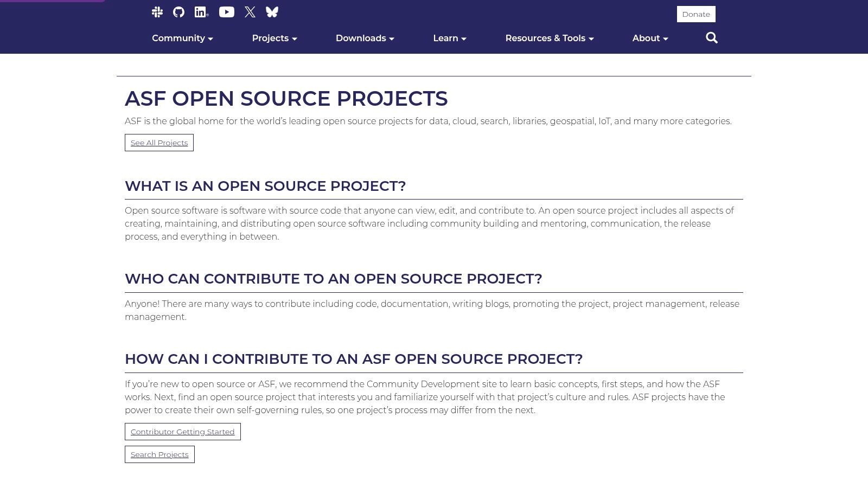Open the LinkedIn social icon
The image size is (868, 488).
click(201, 12)
